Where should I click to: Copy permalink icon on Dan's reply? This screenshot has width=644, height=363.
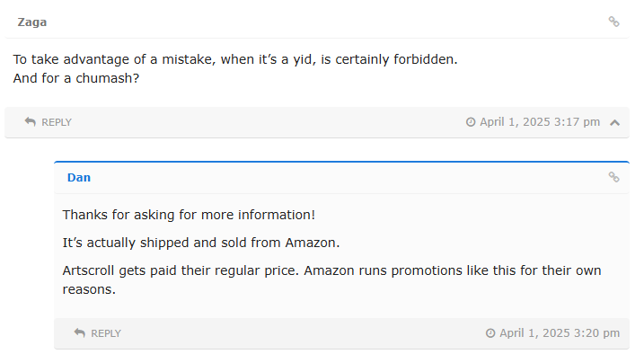613,177
